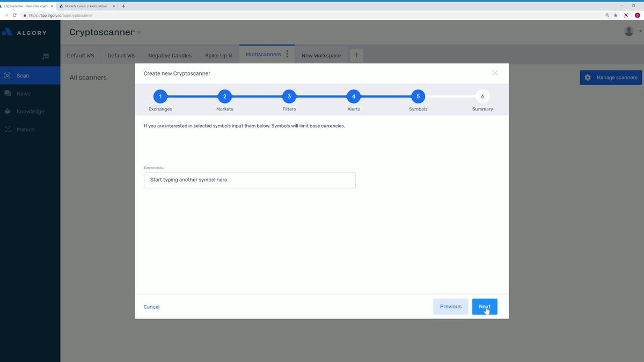Click the Keywords symbol input field
644x362 pixels.
(249, 180)
